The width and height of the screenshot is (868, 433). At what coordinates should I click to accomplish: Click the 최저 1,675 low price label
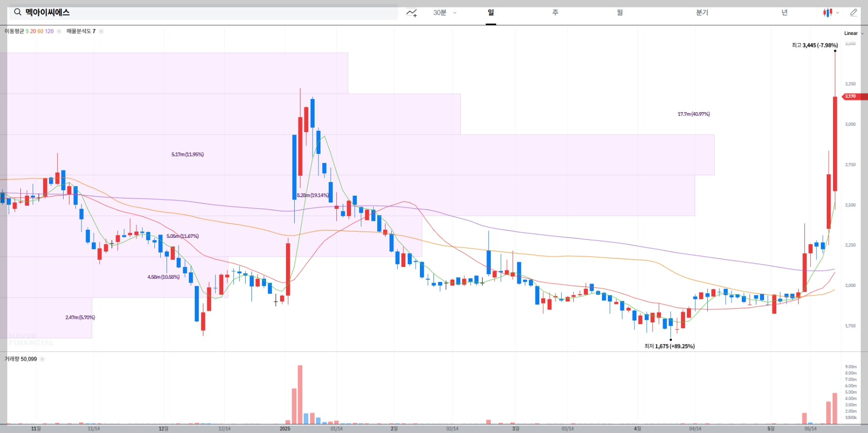click(669, 346)
